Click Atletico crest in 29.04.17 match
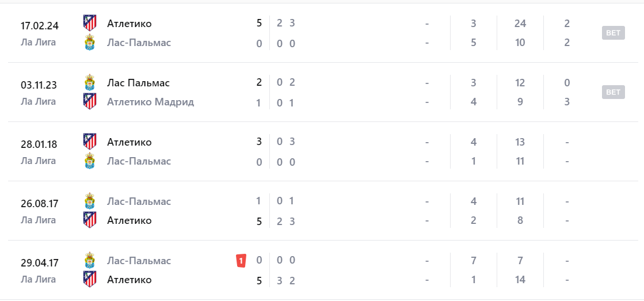644x301 pixels. coord(89,280)
